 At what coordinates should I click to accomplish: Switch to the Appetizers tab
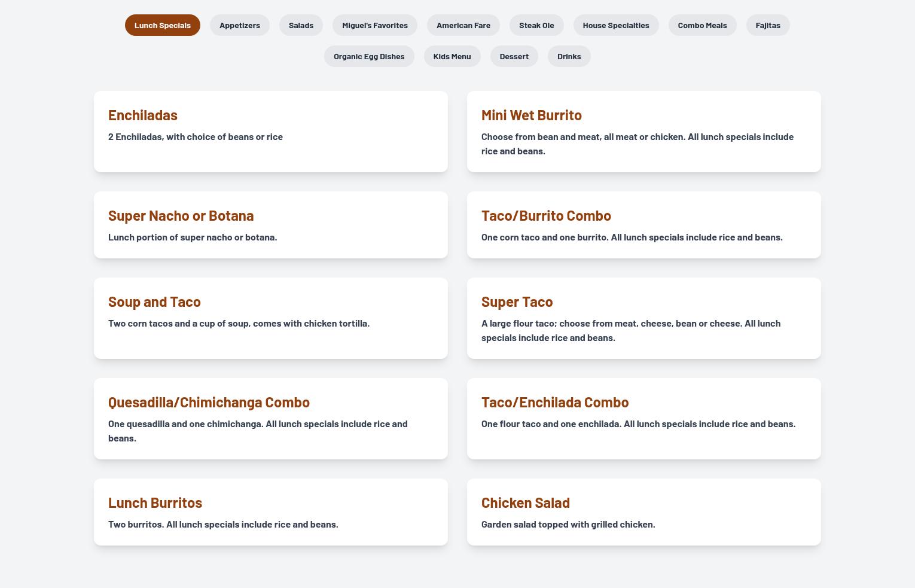click(x=239, y=25)
